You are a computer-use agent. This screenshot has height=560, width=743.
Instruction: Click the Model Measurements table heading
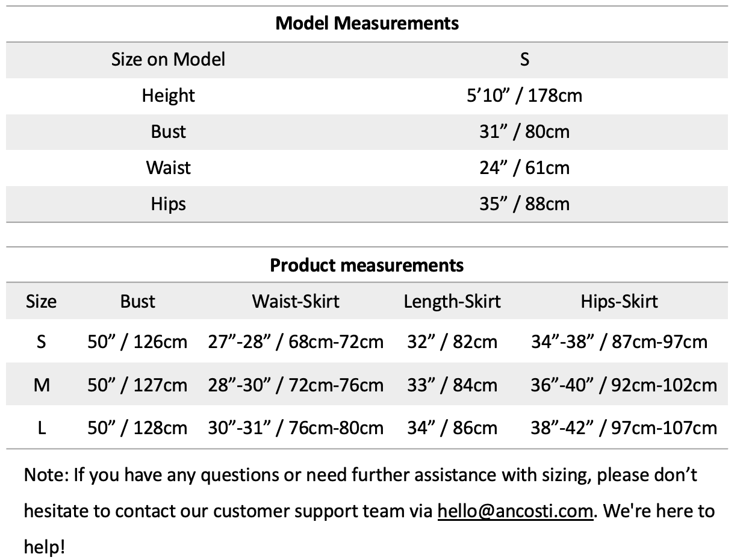click(x=367, y=23)
